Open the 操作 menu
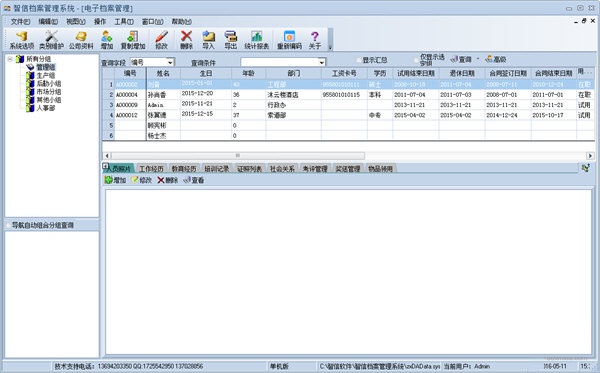The image size is (600, 373). (x=100, y=21)
